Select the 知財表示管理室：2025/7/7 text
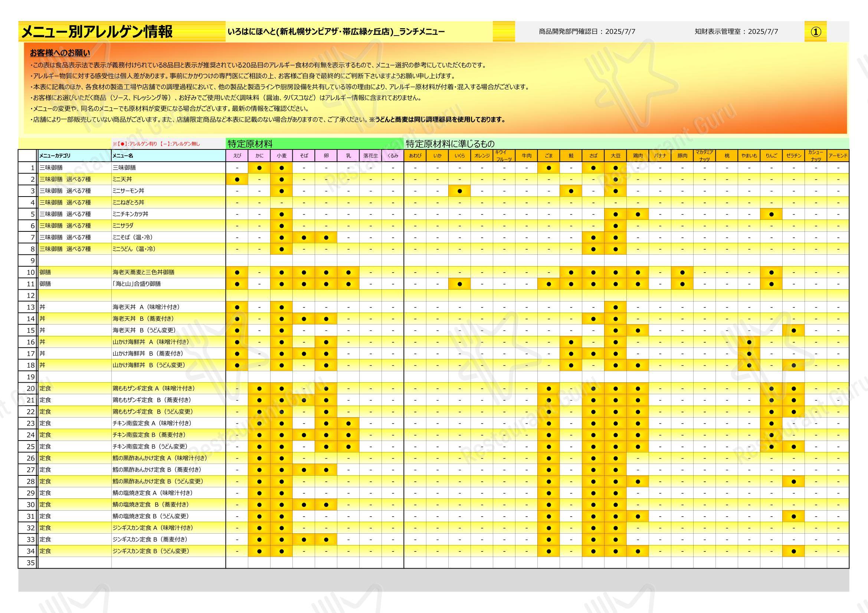 coord(736,32)
